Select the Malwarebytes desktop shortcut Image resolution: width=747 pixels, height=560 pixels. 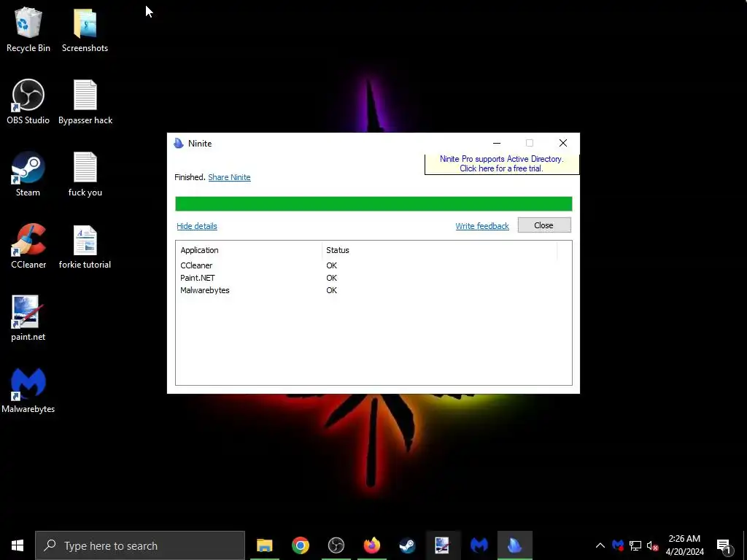click(28, 391)
